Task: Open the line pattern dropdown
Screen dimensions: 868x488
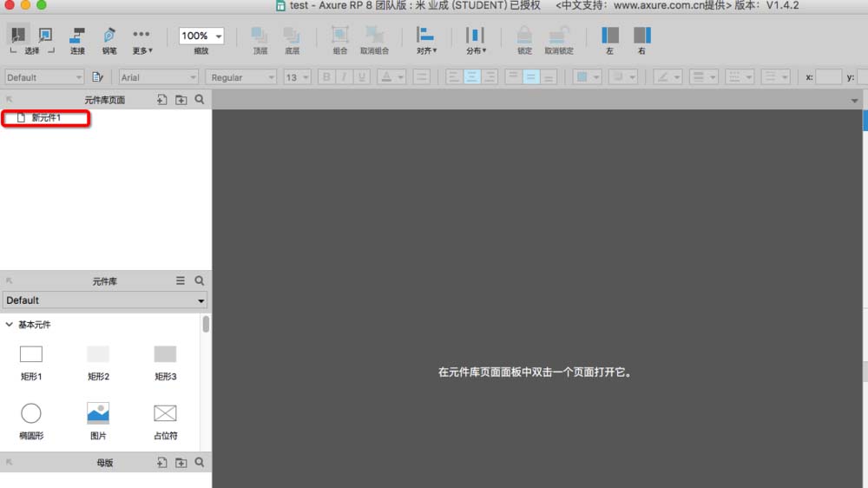Action: coord(740,77)
